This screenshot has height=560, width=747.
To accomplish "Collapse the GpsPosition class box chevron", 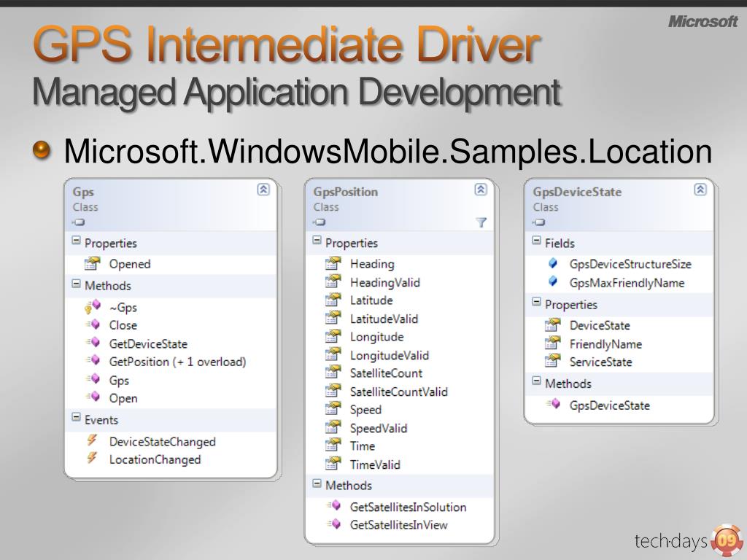I will click(x=481, y=190).
